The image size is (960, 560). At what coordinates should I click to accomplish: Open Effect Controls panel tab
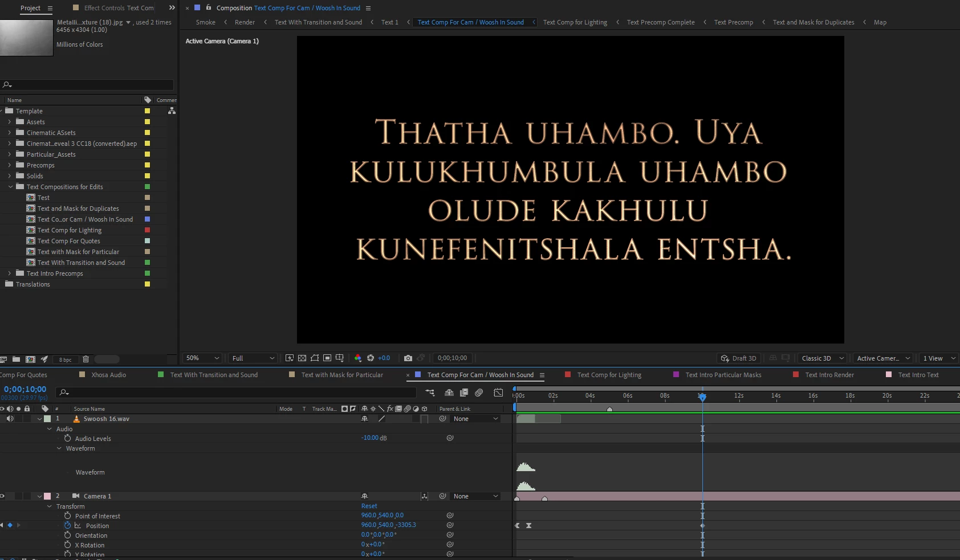coord(119,8)
